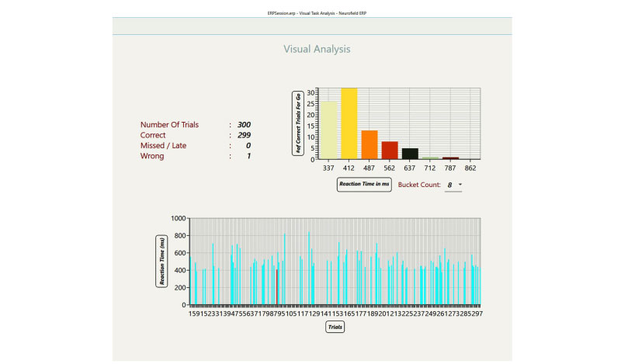Click the dropdown arrow beside Bucket Count
The width and height of the screenshot is (621, 364).
460,185
